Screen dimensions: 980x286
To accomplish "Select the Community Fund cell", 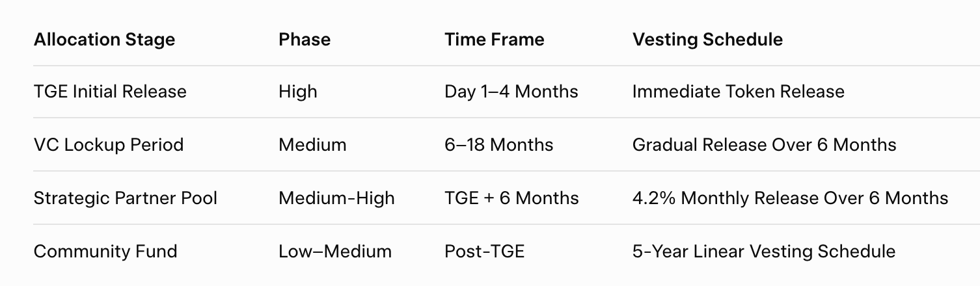I will (105, 252).
